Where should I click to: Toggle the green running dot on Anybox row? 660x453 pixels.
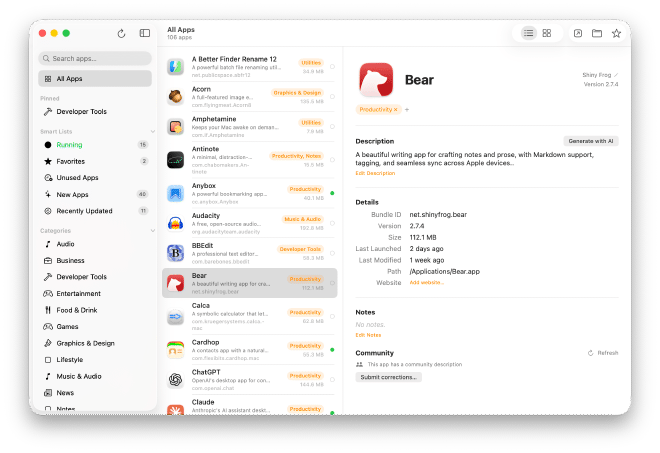(333, 193)
